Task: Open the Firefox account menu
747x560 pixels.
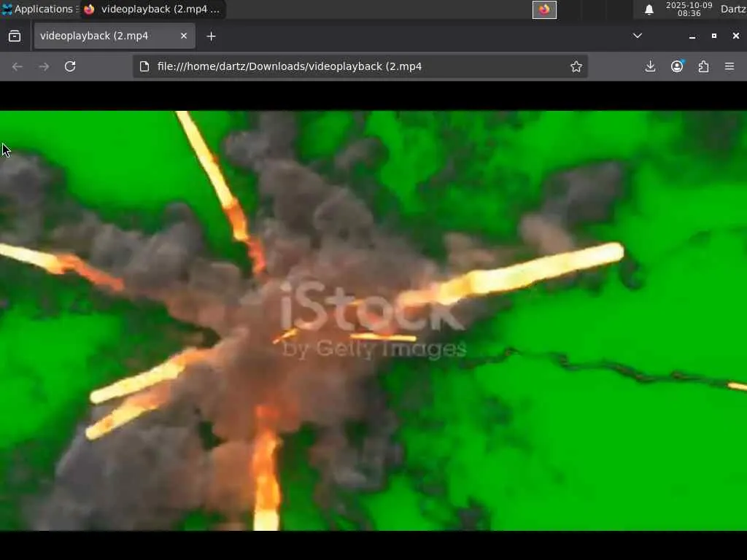Action: click(x=677, y=66)
